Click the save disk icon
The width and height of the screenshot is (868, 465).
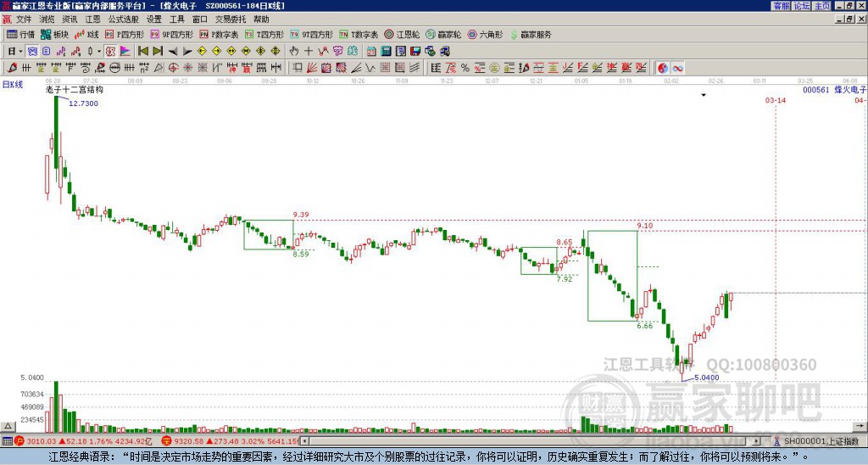(415, 52)
